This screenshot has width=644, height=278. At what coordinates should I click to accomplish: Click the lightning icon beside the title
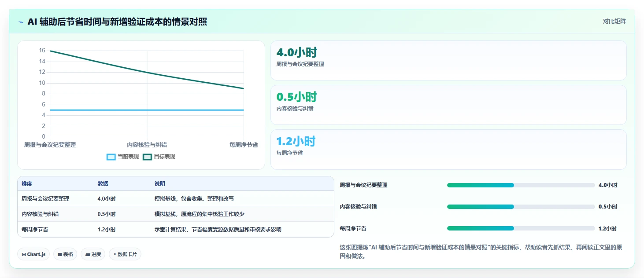(x=21, y=22)
